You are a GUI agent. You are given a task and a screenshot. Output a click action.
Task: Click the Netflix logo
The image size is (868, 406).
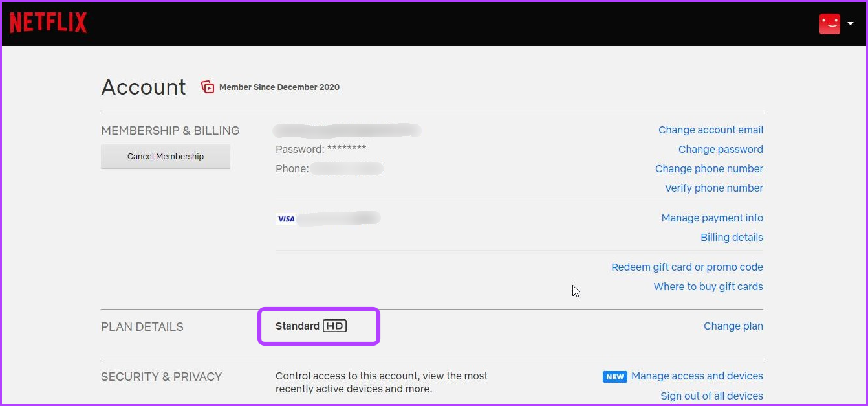click(x=48, y=23)
